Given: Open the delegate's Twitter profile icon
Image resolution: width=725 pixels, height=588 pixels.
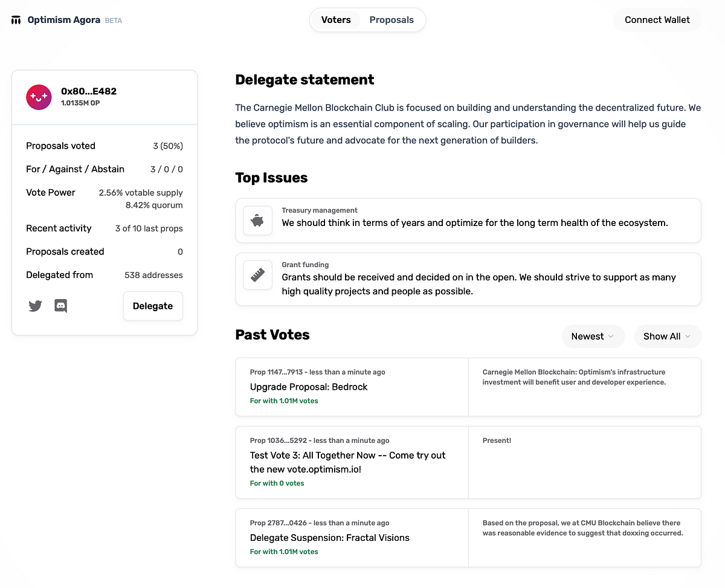Looking at the screenshot, I should [x=35, y=306].
